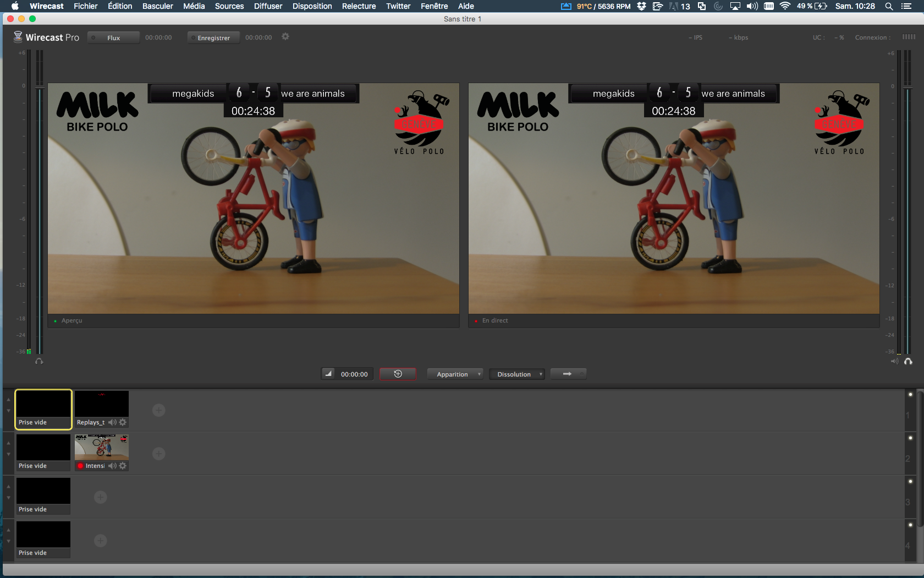Viewport: 924px width, 578px height.
Task: Open the Basculer menu
Action: (x=157, y=6)
